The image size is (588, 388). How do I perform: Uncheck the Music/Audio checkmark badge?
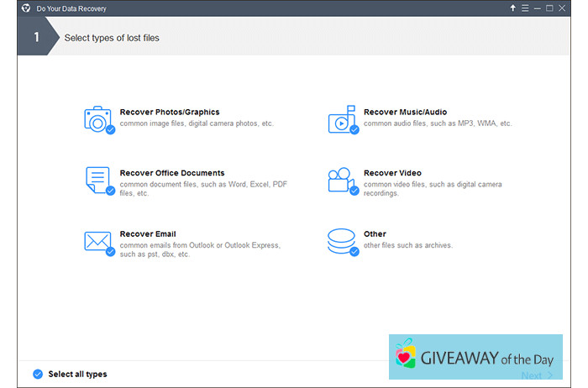pos(354,130)
